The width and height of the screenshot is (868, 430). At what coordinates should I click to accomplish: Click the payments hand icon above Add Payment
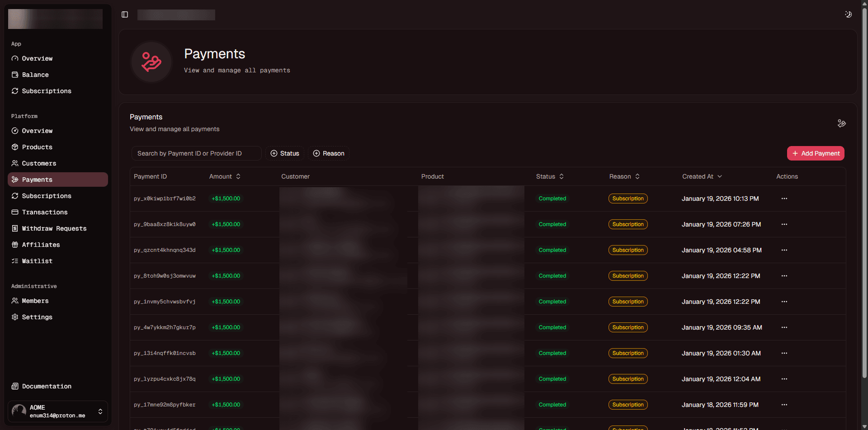pyautogui.click(x=841, y=123)
